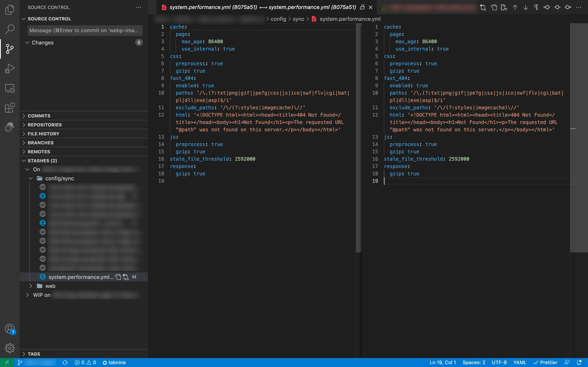Viewport: 588px width, 367px height.
Task: Expand the web folder in stash
Action: [50, 286]
